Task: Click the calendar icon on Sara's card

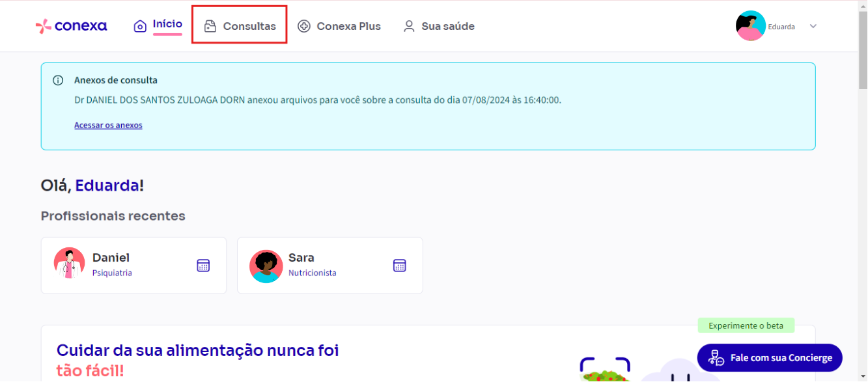Action: click(400, 266)
